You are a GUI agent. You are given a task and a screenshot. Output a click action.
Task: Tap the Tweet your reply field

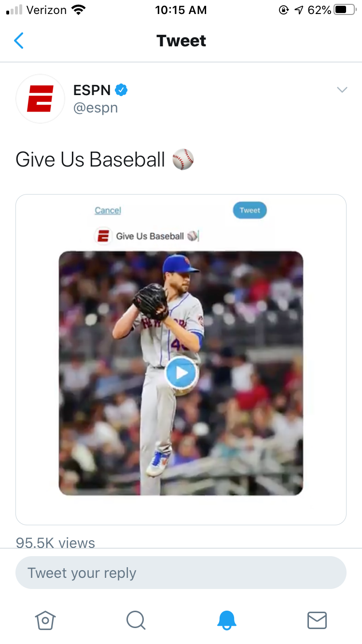point(181,573)
